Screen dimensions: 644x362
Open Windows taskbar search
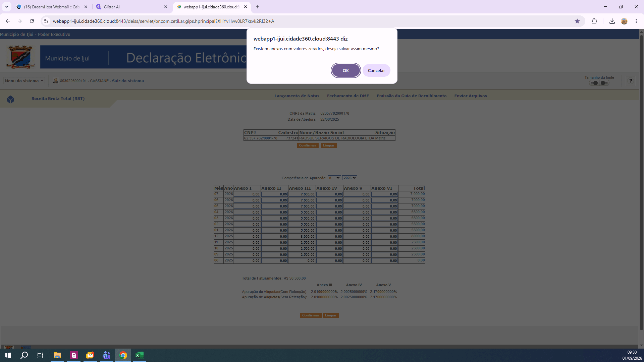coord(24,355)
